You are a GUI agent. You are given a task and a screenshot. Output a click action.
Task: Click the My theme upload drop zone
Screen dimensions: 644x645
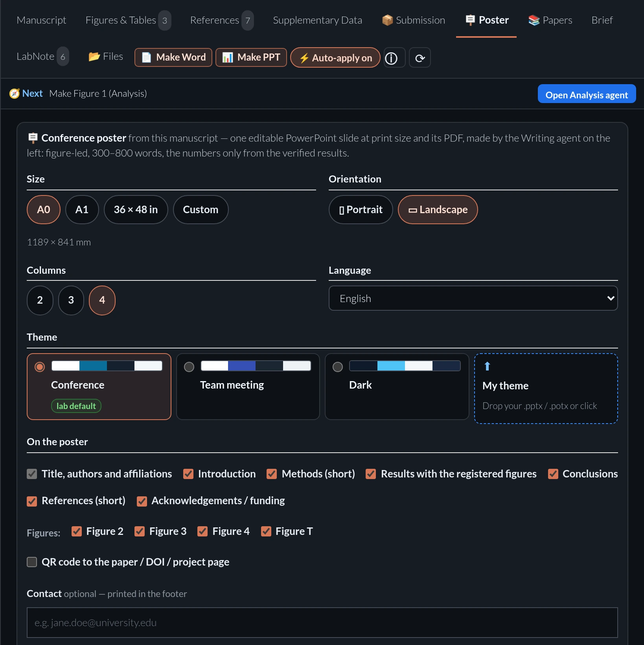[546, 389]
